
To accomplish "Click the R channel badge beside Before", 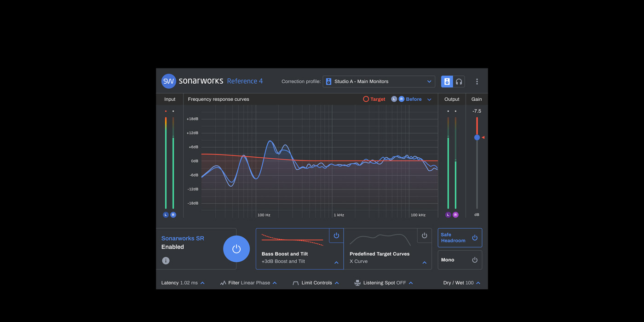I will click(402, 99).
